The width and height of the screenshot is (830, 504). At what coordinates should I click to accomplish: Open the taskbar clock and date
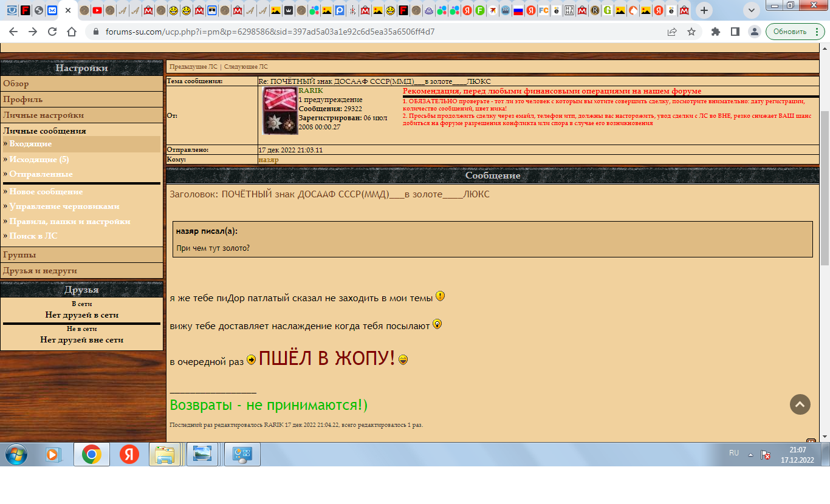pyautogui.click(x=797, y=454)
